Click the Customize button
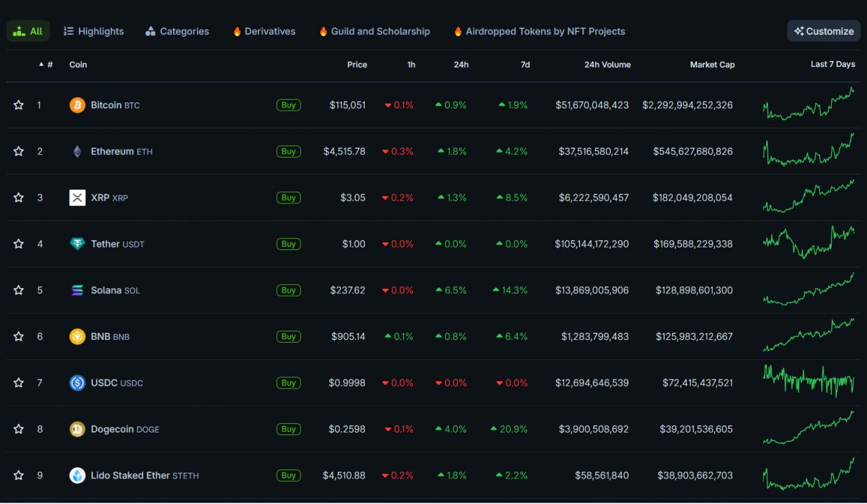Viewport: 867px width, 504px height. click(824, 31)
